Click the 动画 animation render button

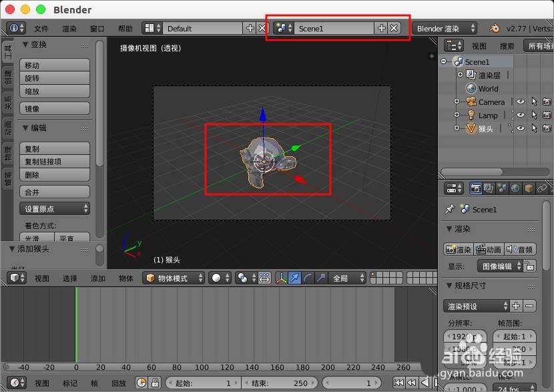[x=489, y=249]
